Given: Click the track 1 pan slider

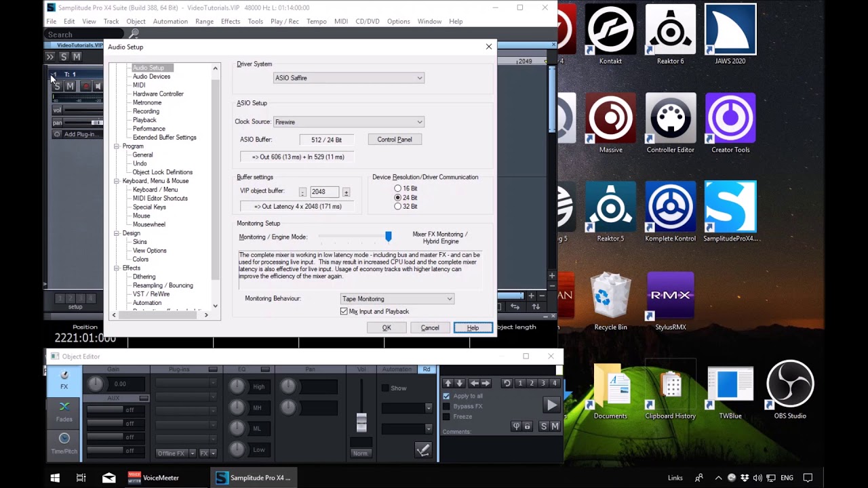Looking at the screenshot, I should point(84,123).
